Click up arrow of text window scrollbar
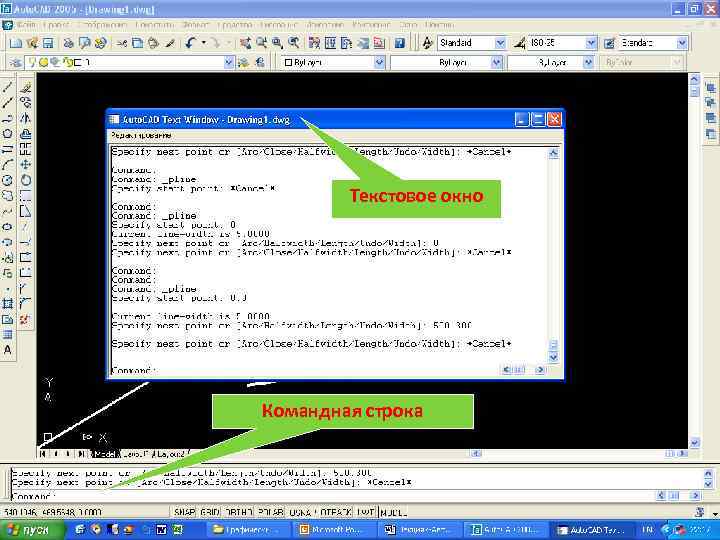 (553, 153)
